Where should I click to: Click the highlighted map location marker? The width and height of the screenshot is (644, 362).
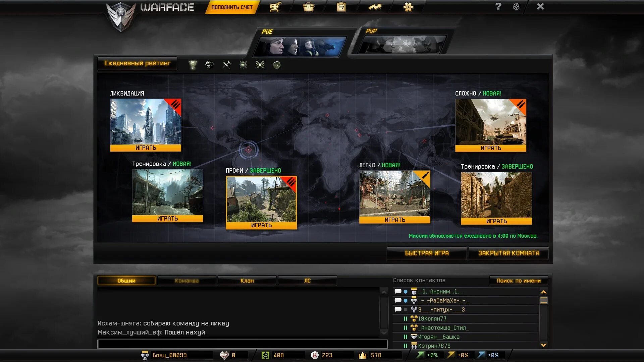pos(249,150)
